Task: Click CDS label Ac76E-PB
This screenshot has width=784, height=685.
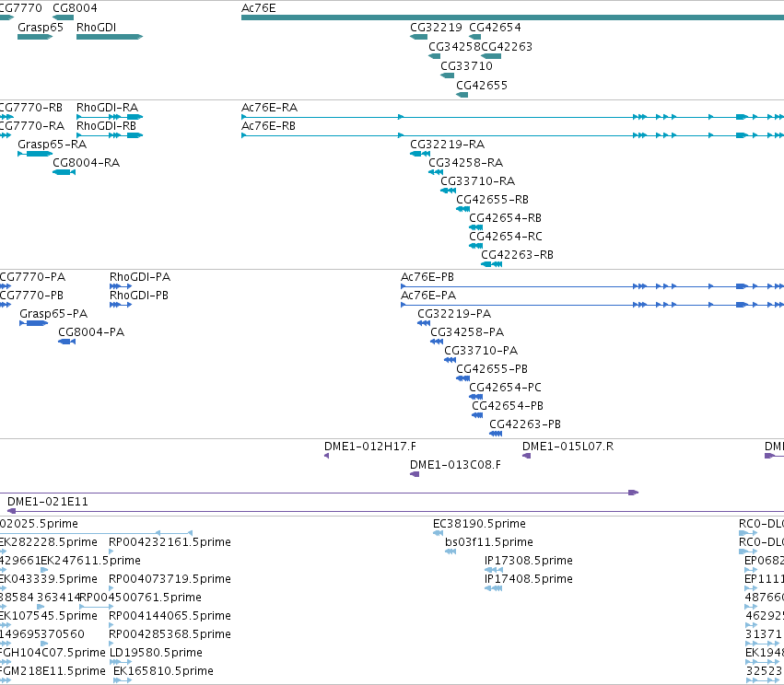Action: point(427,277)
